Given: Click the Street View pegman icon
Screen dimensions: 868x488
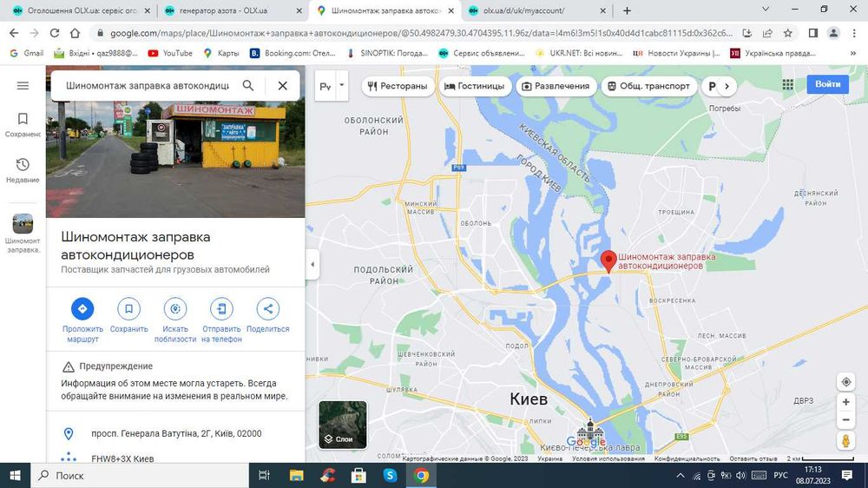Looking at the screenshot, I should (845, 440).
